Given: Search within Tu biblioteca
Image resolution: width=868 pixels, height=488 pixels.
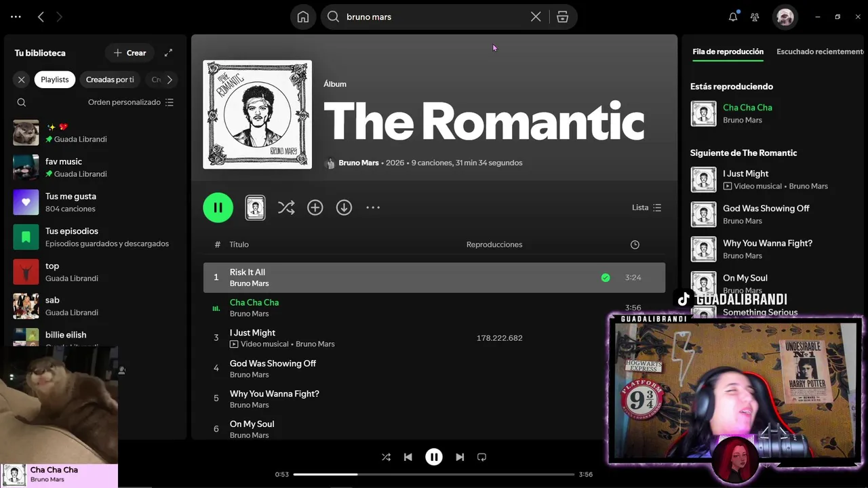Looking at the screenshot, I should (x=22, y=102).
